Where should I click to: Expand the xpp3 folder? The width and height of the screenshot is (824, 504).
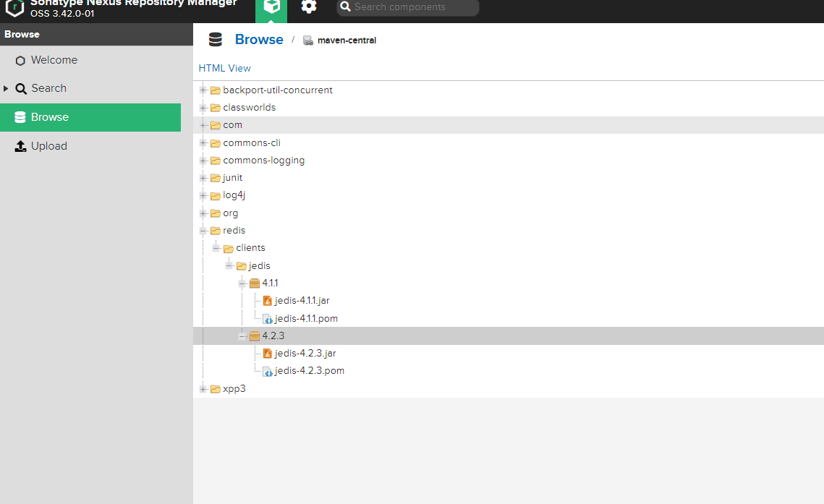[203, 388]
